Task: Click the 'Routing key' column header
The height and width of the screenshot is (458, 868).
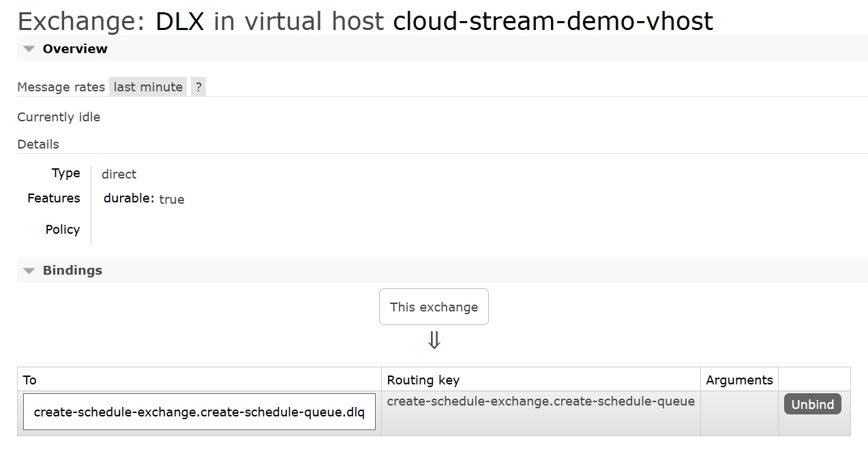Action: pos(423,380)
